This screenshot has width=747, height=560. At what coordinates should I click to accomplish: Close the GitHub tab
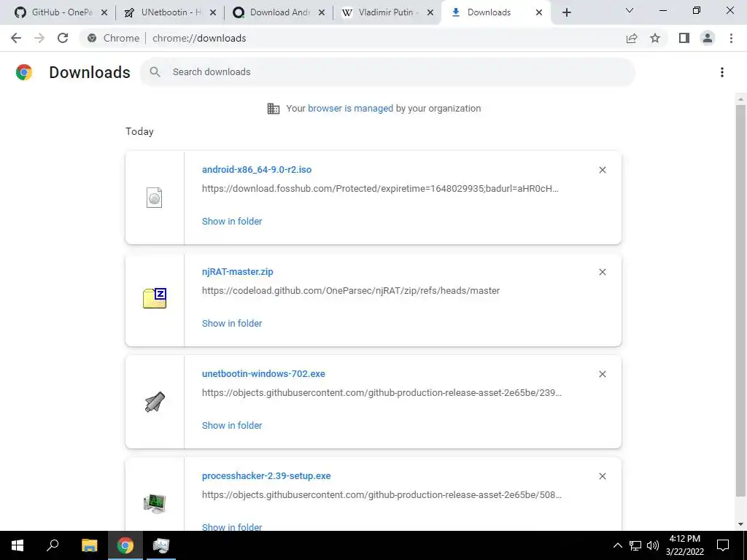(104, 12)
